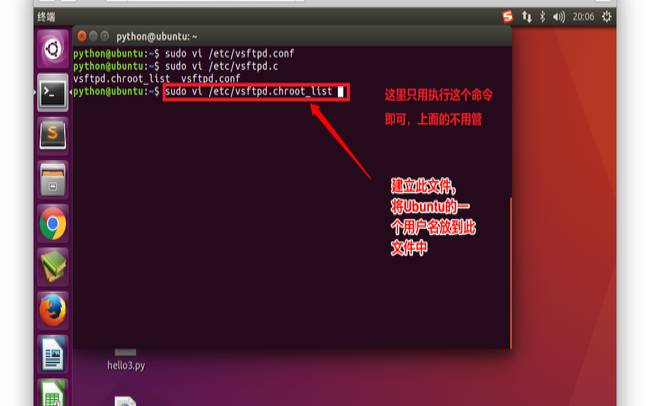This screenshot has width=650, height=406.
Task: Close the python@ubuntu terminal window
Action: pos(82,36)
